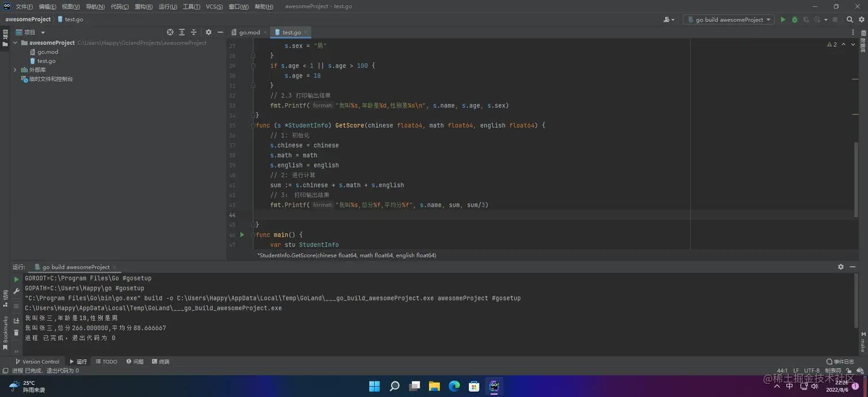Screen dimensions: 868x397
Task: Click the user account icon in toolbar
Action: point(666,20)
